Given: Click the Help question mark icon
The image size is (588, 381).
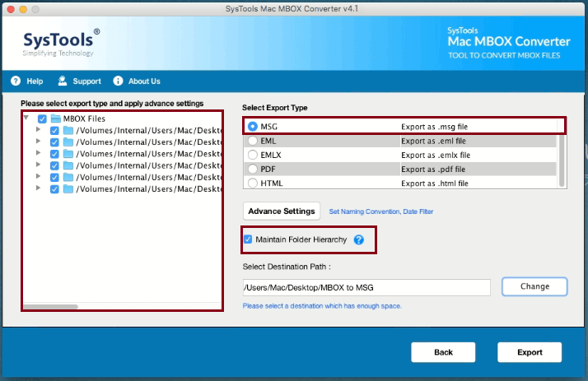Looking at the screenshot, I should click(16, 81).
